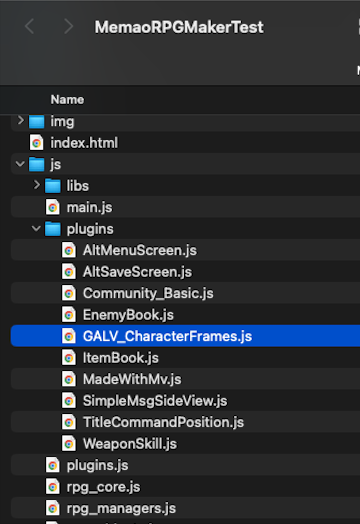Select EnemyBook.js in the list
The width and height of the screenshot is (360, 524).
128,315
